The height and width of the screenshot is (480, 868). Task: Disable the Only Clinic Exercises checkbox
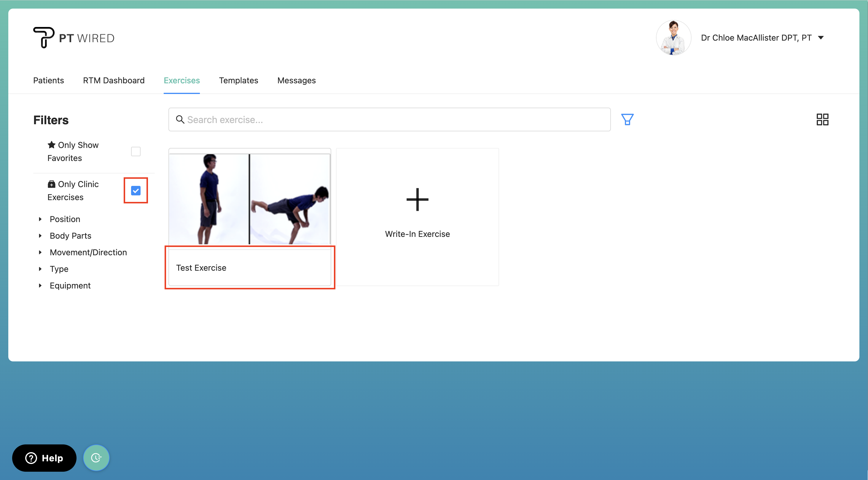point(136,190)
